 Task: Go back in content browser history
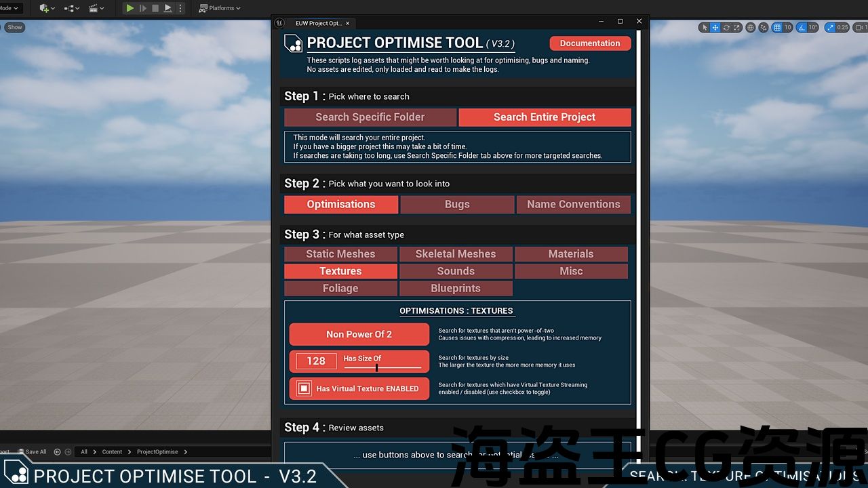coord(58,452)
